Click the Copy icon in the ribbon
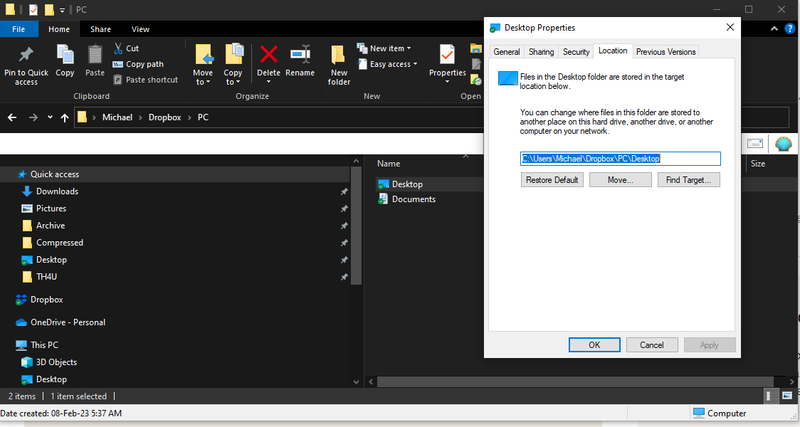The image size is (800, 427). [x=65, y=55]
